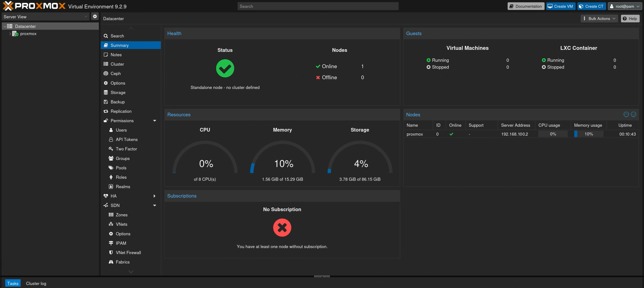Click the proxmox row CPU usage bar
The image size is (644, 288).
[553, 134]
